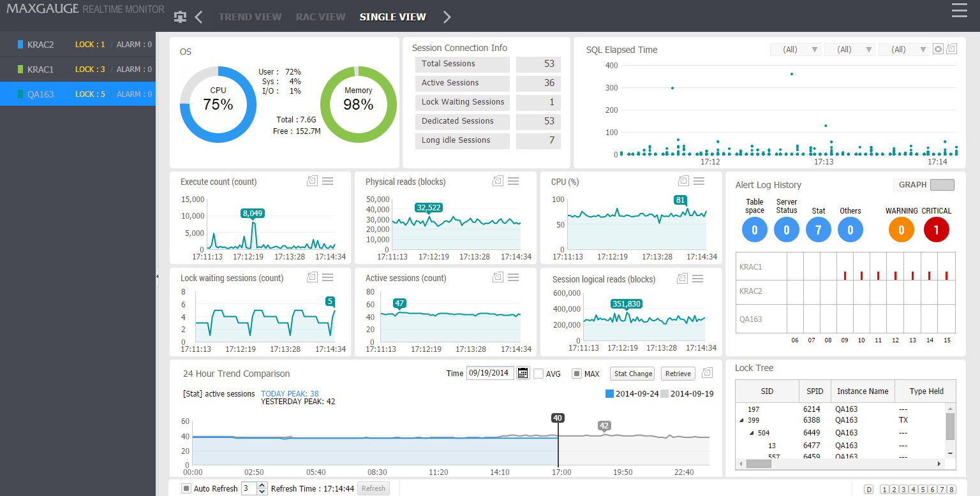The width and height of the screenshot is (980, 496).
Task: Click the Refresh button in the bottom bar
Action: tap(374, 488)
